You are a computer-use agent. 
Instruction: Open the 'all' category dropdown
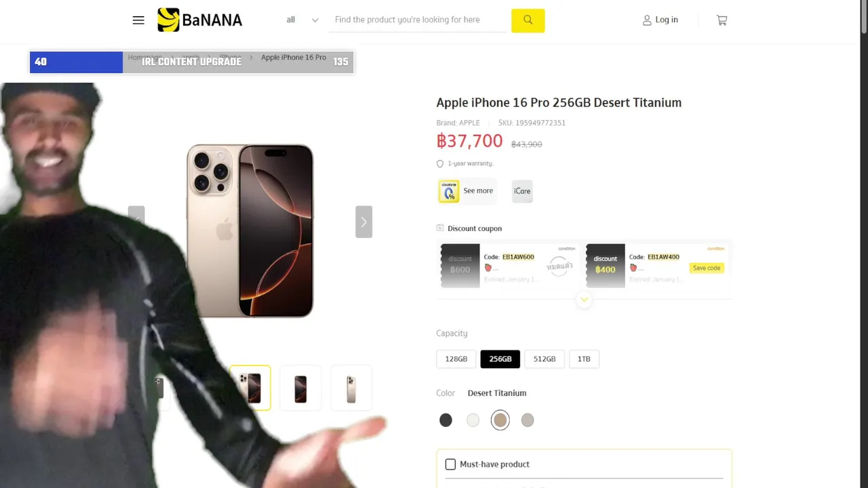(302, 20)
